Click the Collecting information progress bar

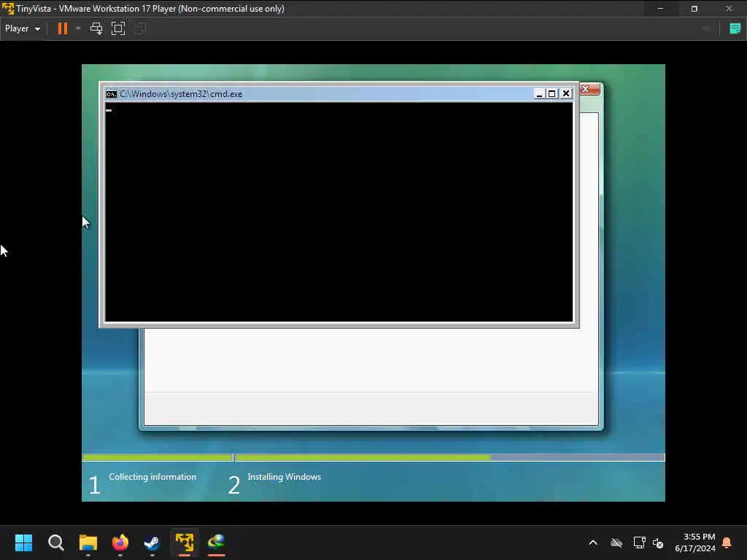[158, 458]
